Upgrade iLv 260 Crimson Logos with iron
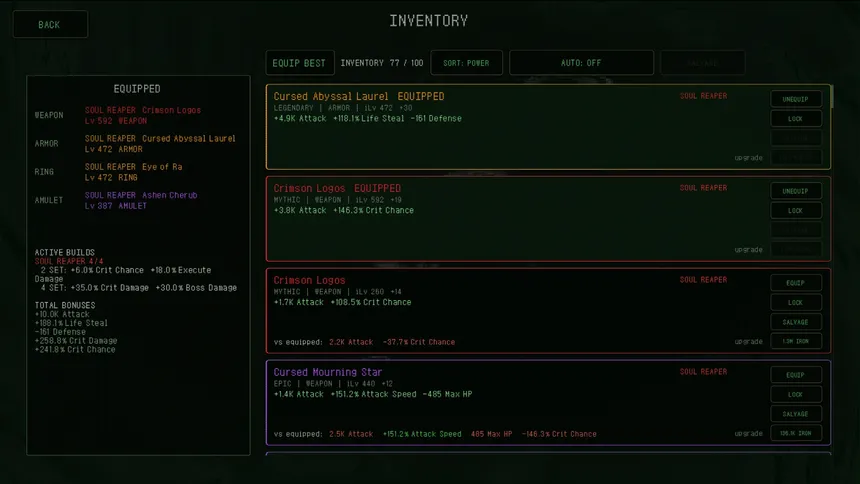This screenshot has height=484, width=860. click(795, 341)
